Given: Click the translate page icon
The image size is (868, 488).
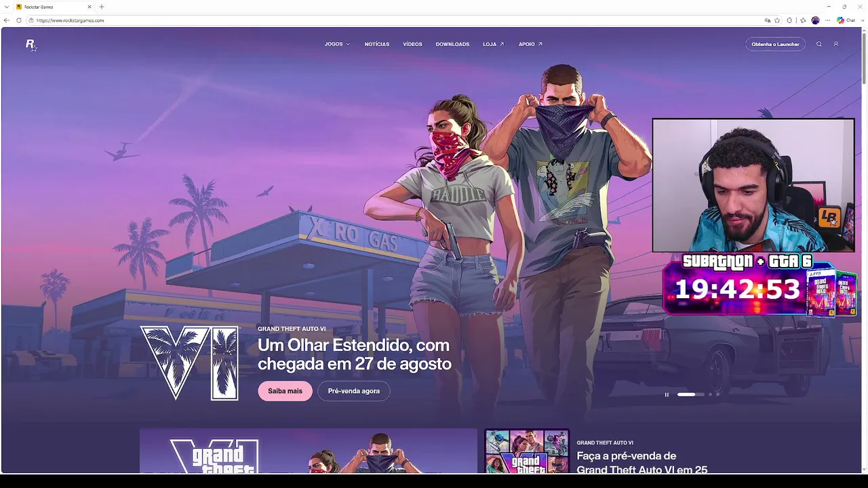Looking at the screenshot, I should click(x=768, y=20).
